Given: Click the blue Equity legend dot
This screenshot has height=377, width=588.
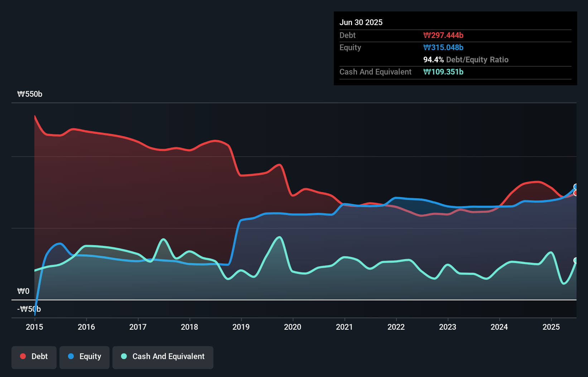Looking at the screenshot, I should point(71,356).
